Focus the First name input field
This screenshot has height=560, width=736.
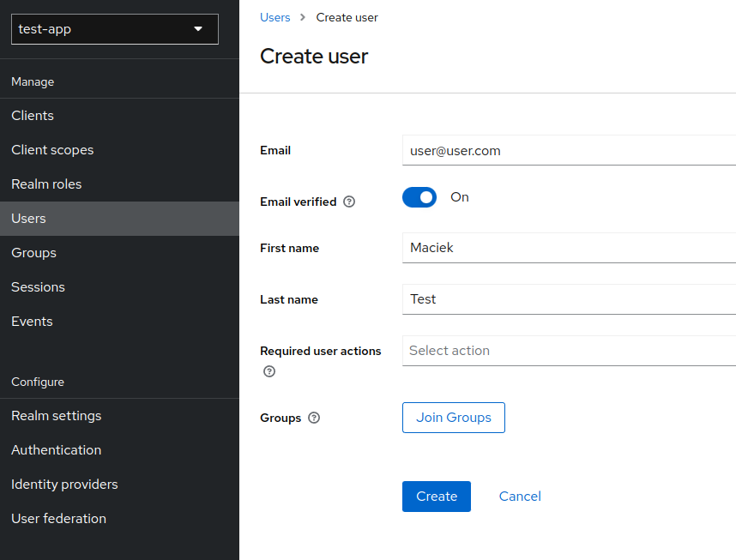tap(568, 248)
